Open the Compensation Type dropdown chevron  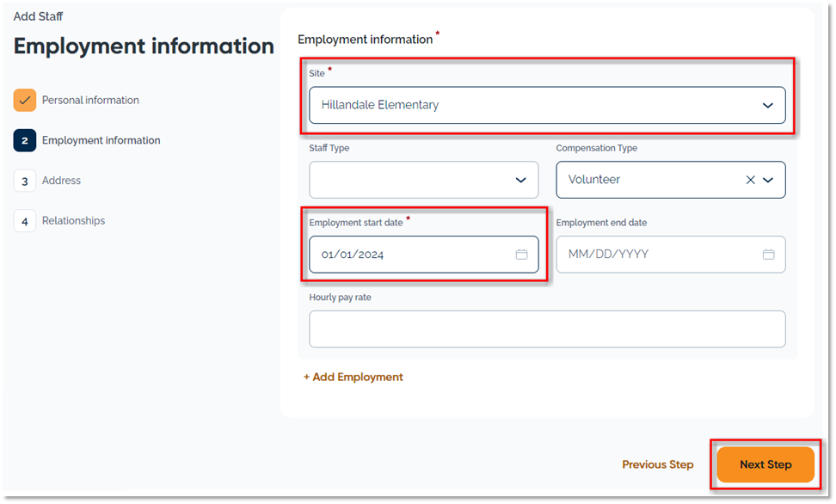pyautogui.click(x=768, y=180)
